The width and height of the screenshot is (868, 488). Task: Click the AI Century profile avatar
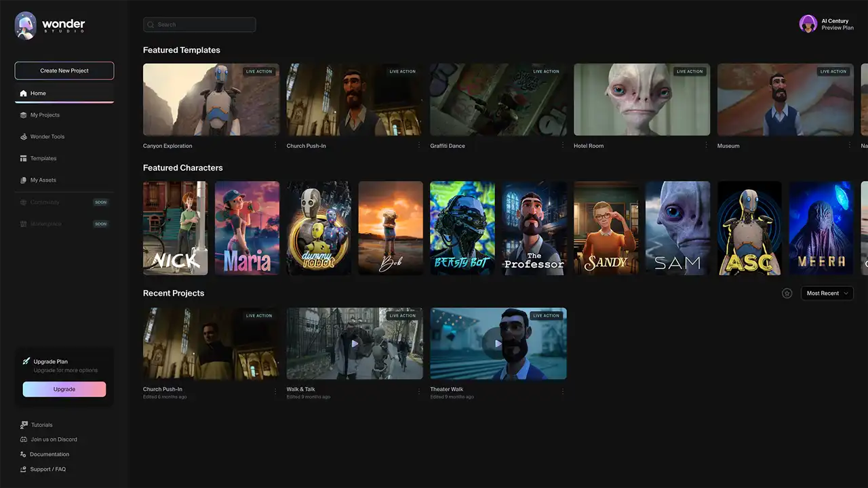[x=808, y=24]
